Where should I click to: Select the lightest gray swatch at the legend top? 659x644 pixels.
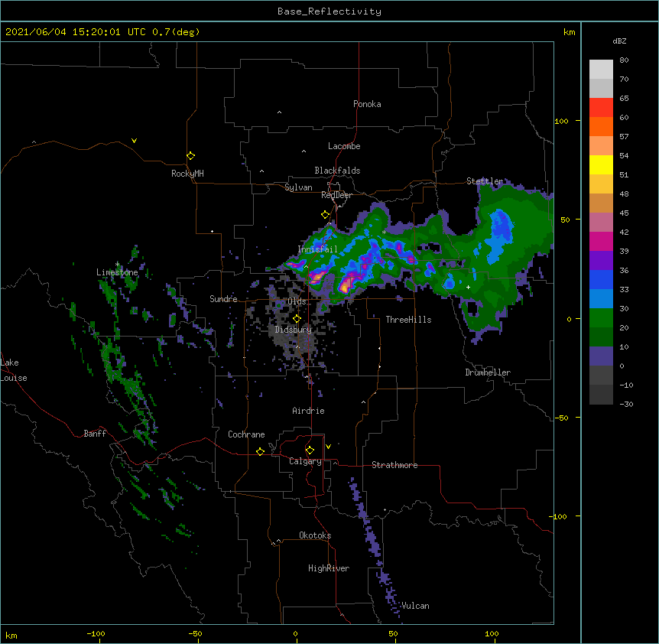[x=601, y=70]
